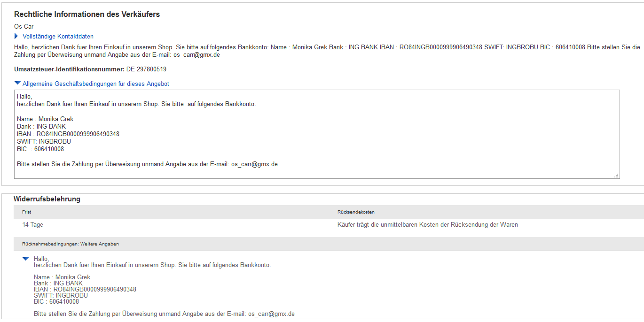Click BIC : 606410008 line in text box
This screenshot has width=644, height=322.
point(40,149)
